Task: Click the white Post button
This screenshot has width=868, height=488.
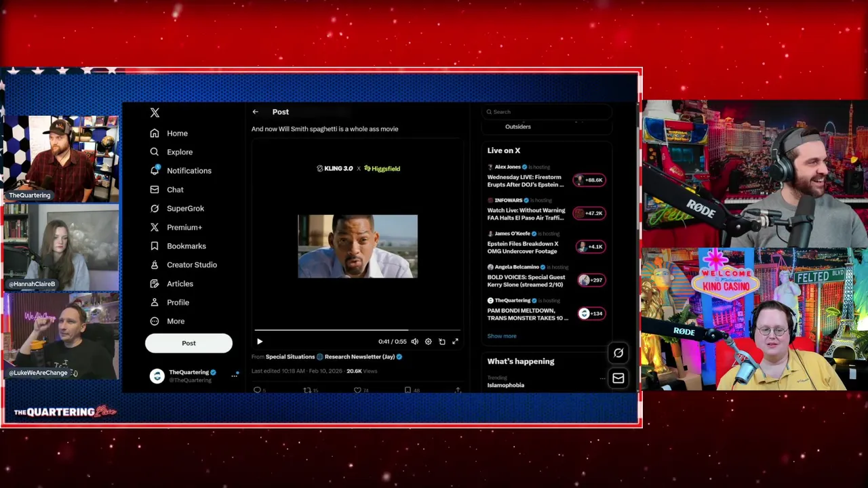Action: pos(189,343)
